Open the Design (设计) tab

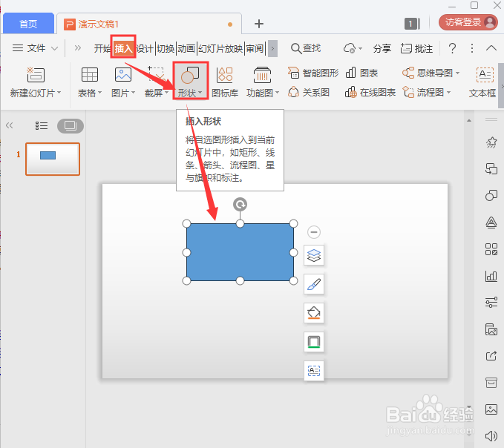[x=145, y=48]
